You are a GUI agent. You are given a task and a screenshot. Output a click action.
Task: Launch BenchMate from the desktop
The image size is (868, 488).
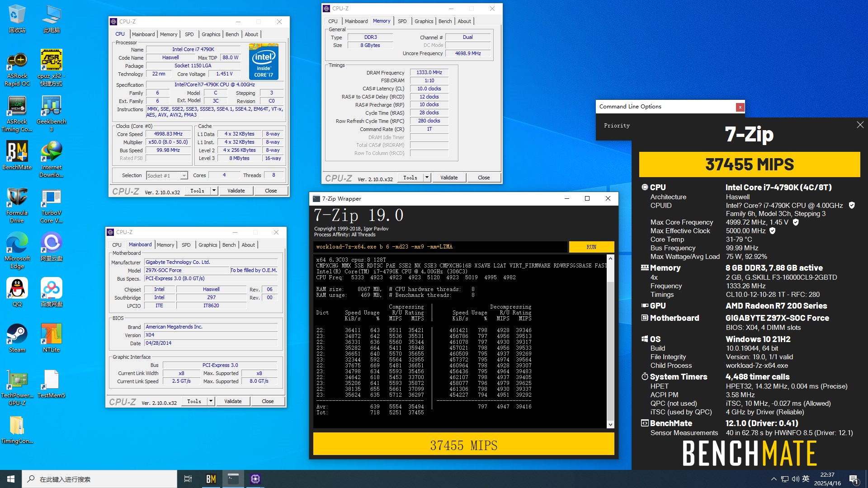(17, 155)
